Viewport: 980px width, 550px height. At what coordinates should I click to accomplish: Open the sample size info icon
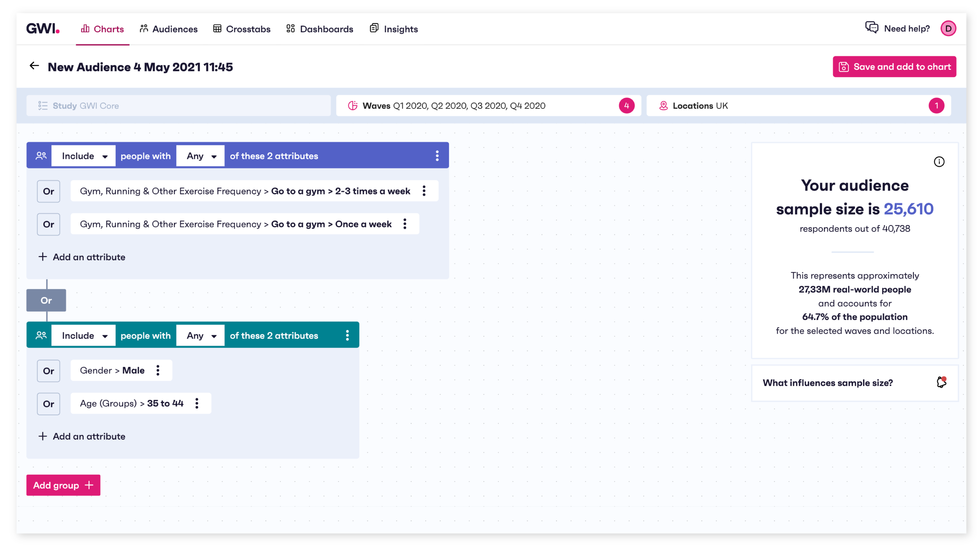[939, 162]
